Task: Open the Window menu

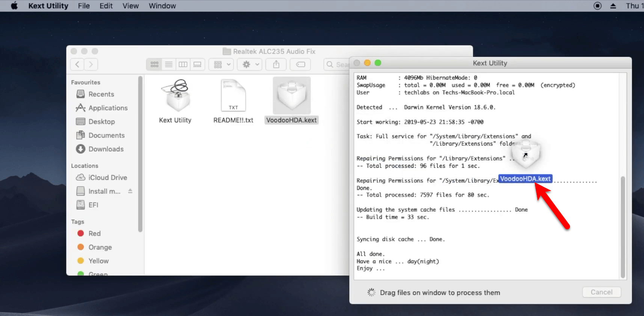Action: coord(162,6)
